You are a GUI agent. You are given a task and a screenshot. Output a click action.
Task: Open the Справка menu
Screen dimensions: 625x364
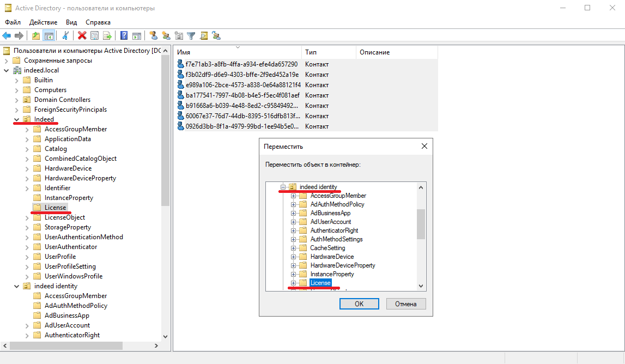point(98,22)
